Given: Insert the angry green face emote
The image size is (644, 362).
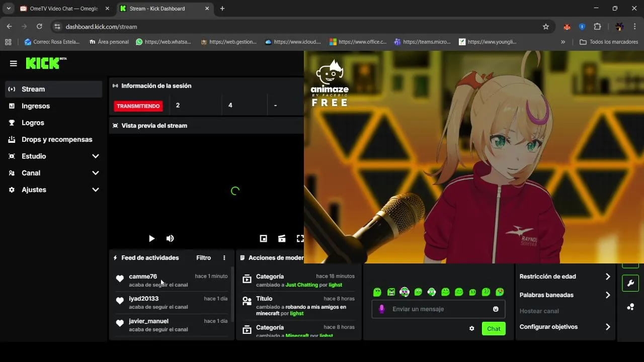Looking at the screenshot, I should click(391, 292).
